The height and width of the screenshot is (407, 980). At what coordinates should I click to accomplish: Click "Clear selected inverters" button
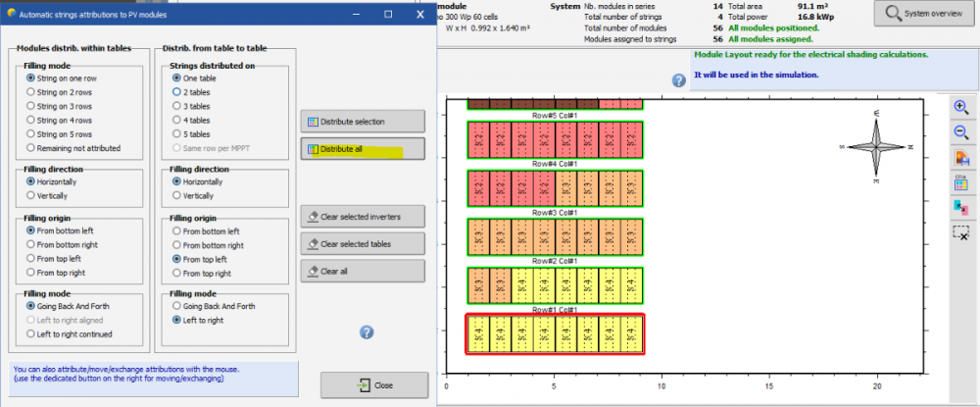click(x=363, y=216)
